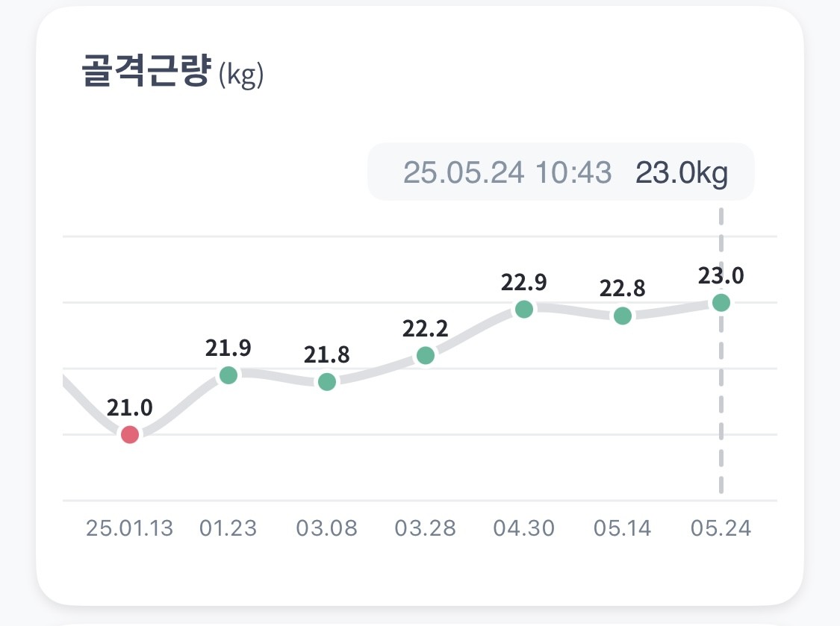Tap the 23.0kg value in tooltip
The height and width of the screenshot is (626, 840).
click(x=681, y=172)
